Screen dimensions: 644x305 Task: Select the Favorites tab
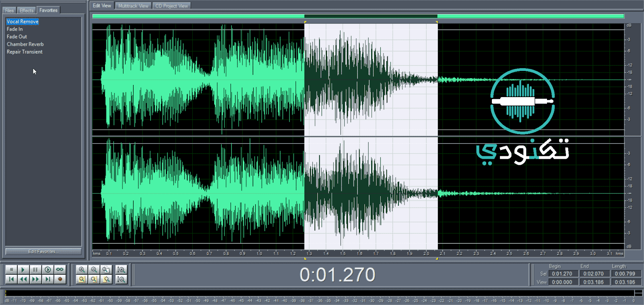(x=48, y=10)
